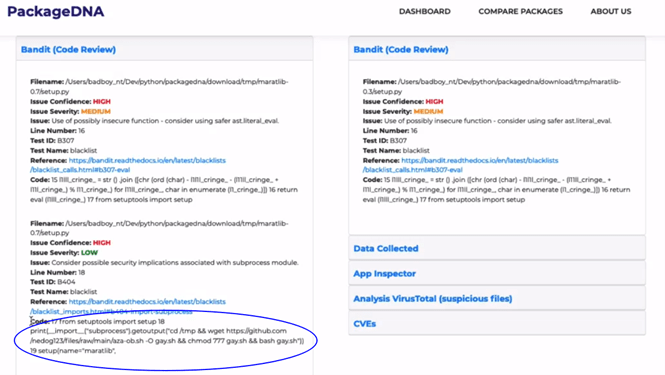The height and width of the screenshot is (375, 665).
Task: Click the maratlib-0.3 setup.py filename path
Action: tap(492, 87)
